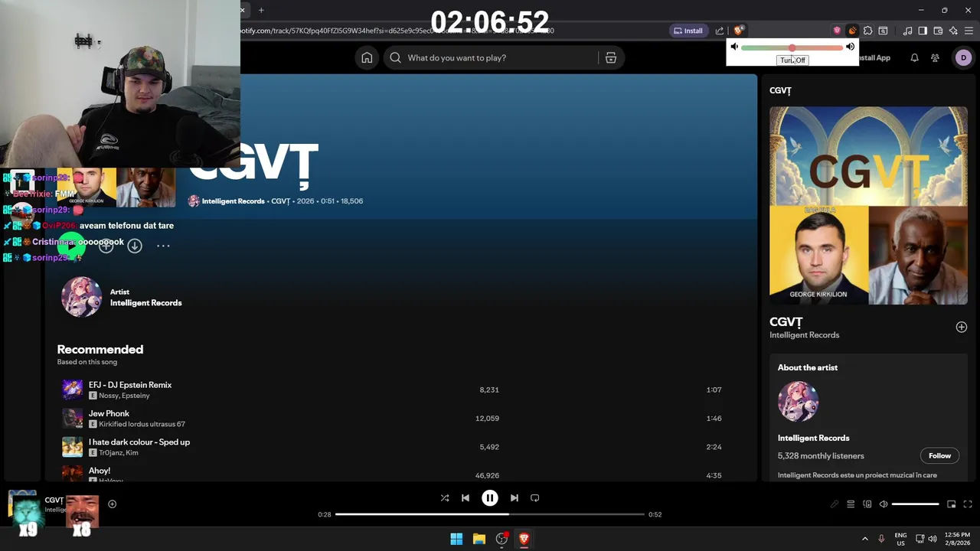Open the Intelligent Records link in the track header

coord(234,201)
